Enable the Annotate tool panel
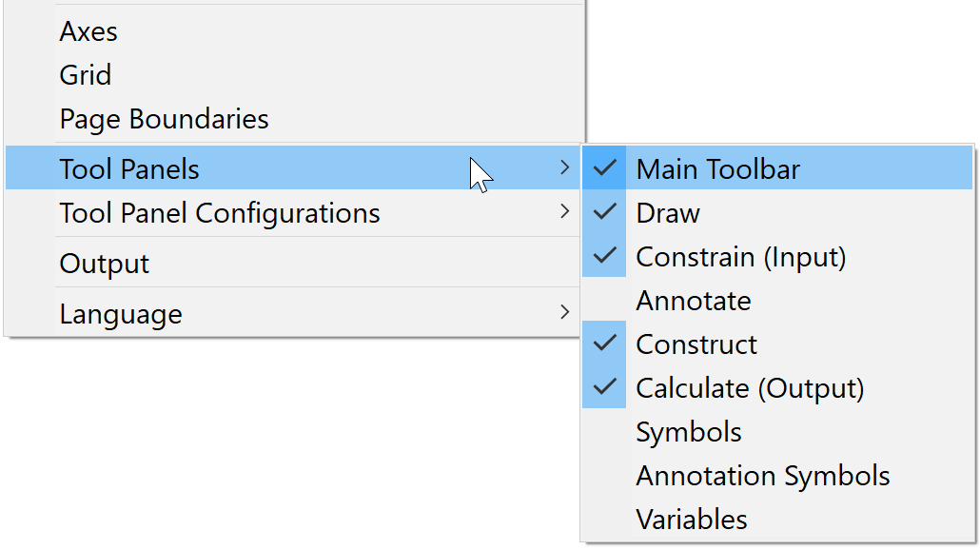The height and width of the screenshot is (550, 980). tap(694, 301)
